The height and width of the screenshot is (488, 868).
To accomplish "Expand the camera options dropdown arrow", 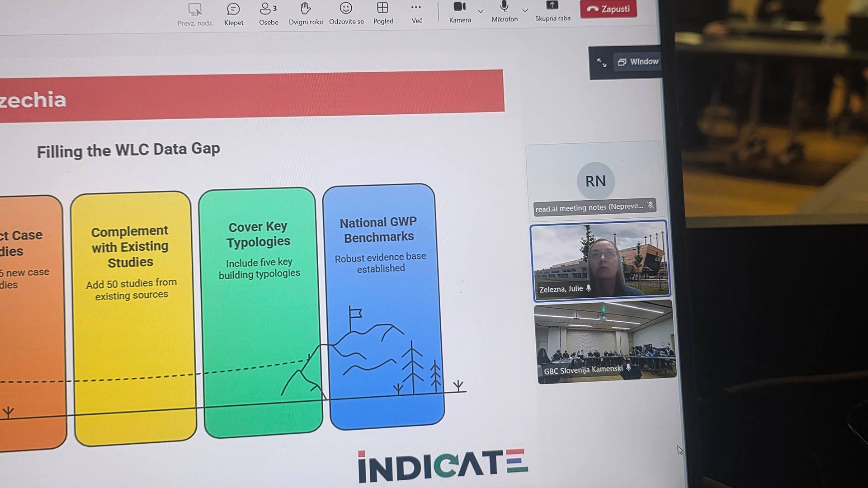I will pyautogui.click(x=481, y=11).
